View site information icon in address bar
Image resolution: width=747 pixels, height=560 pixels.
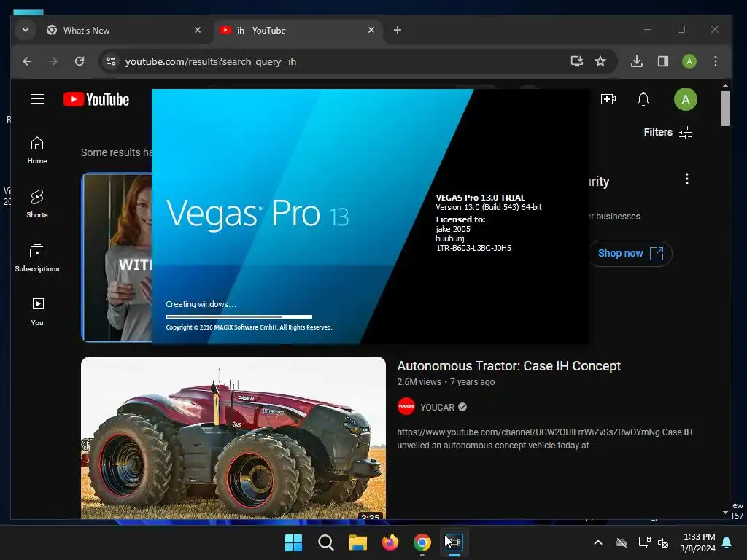click(x=111, y=61)
